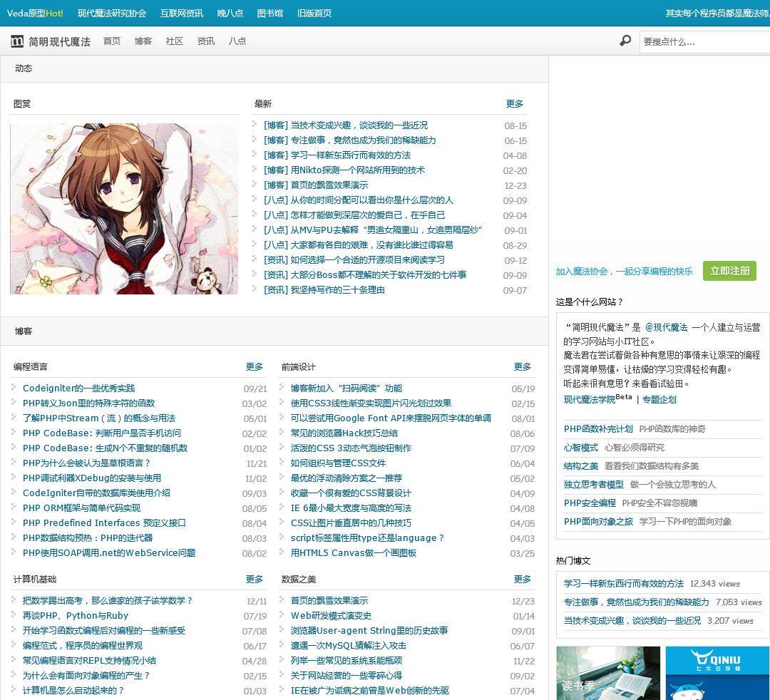The width and height of the screenshot is (770, 700).
Task: Click the search magnifier icon
Action: coord(625,41)
